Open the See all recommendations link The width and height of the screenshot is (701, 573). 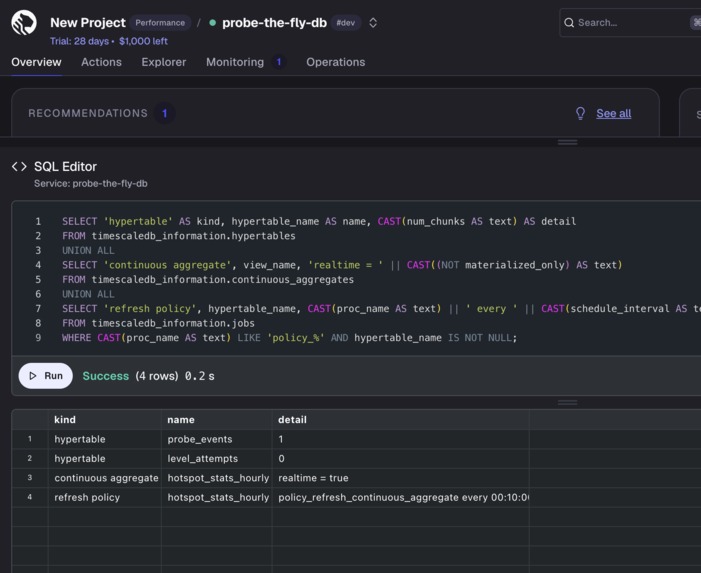click(x=613, y=114)
